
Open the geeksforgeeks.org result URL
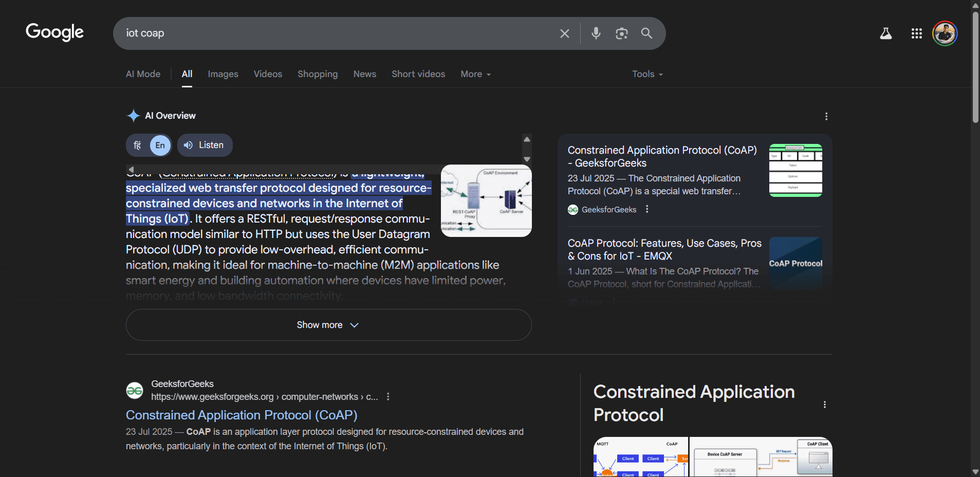[x=265, y=397]
